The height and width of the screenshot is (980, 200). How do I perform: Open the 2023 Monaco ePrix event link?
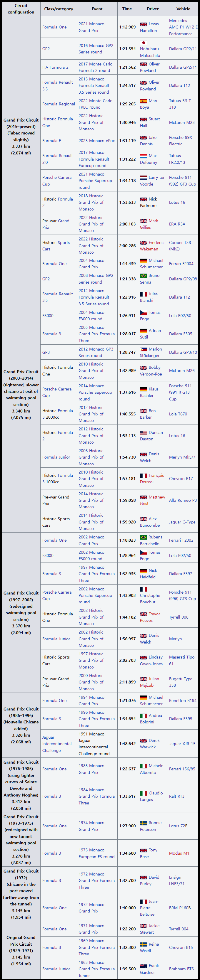[x=97, y=141]
